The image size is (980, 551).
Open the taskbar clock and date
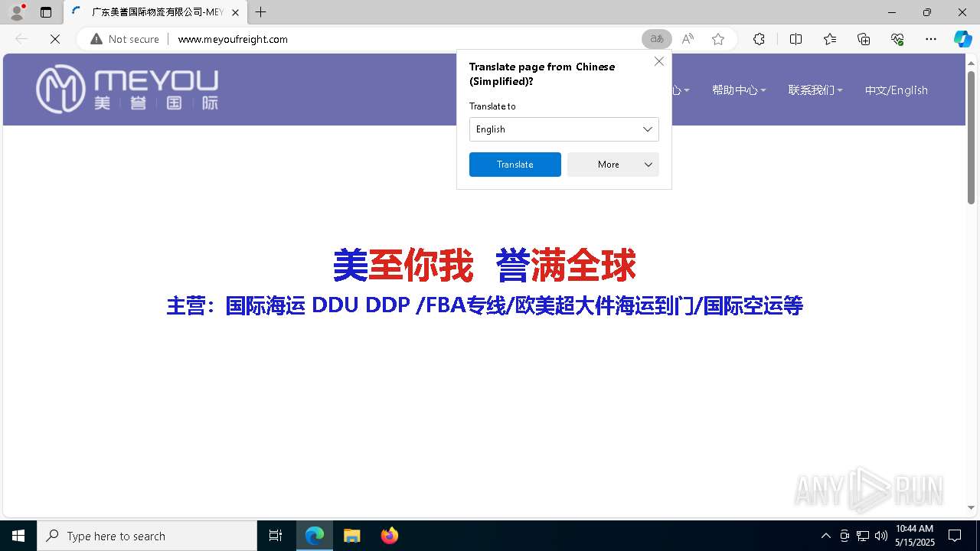click(x=915, y=536)
